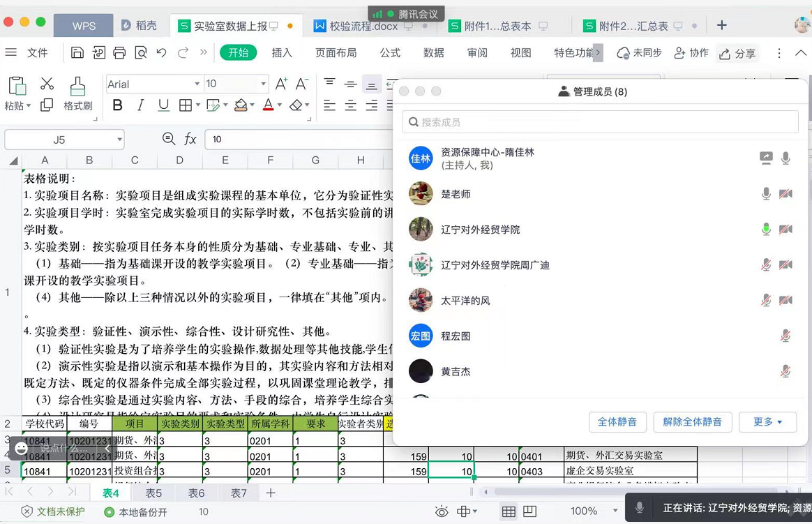The width and height of the screenshot is (812, 524).
Task: Click the 协作 collaborate button
Action: click(691, 53)
